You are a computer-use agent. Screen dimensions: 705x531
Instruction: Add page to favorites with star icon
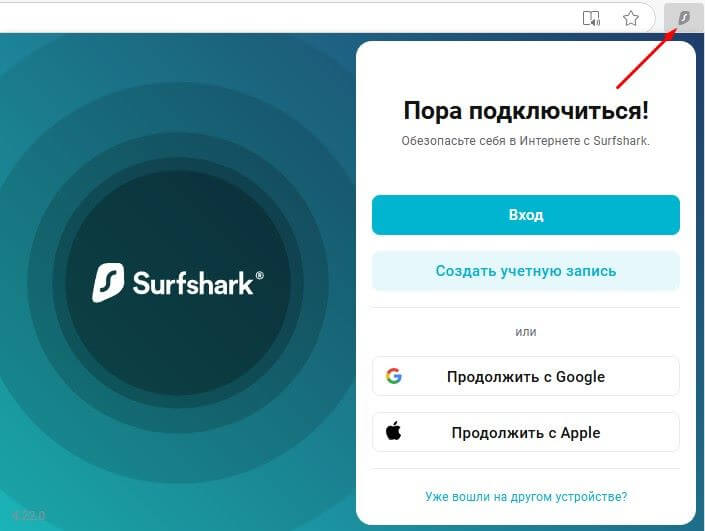coord(631,18)
